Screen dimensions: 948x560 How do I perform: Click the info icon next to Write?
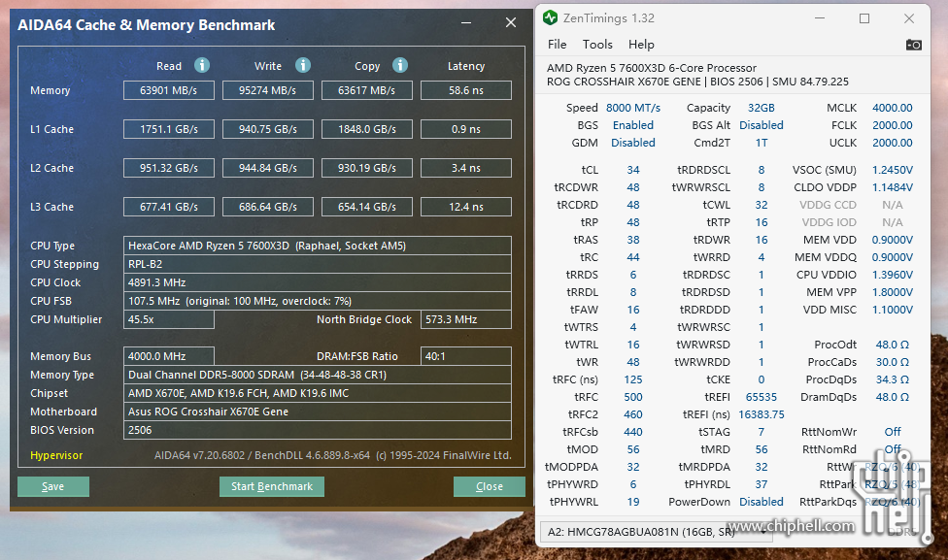click(303, 65)
